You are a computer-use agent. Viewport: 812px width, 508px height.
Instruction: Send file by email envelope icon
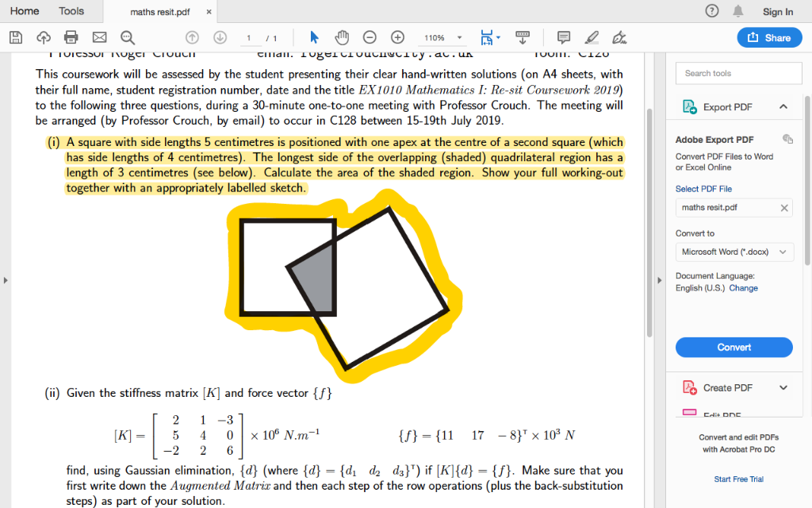99,37
